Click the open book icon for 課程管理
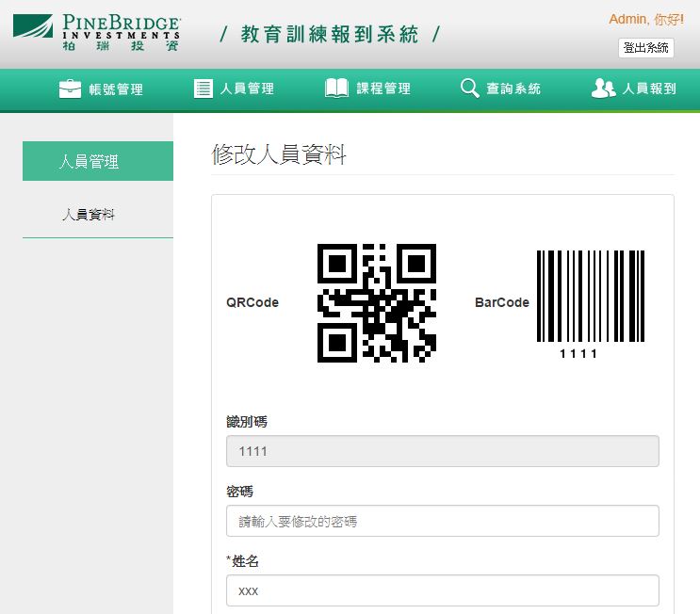The image size is (700, 614). [x=336, y=88]
